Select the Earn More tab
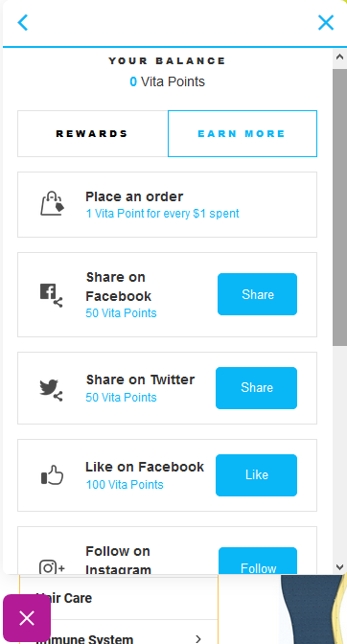The width and height of the screenshot is (347, 644). (243, 133)
